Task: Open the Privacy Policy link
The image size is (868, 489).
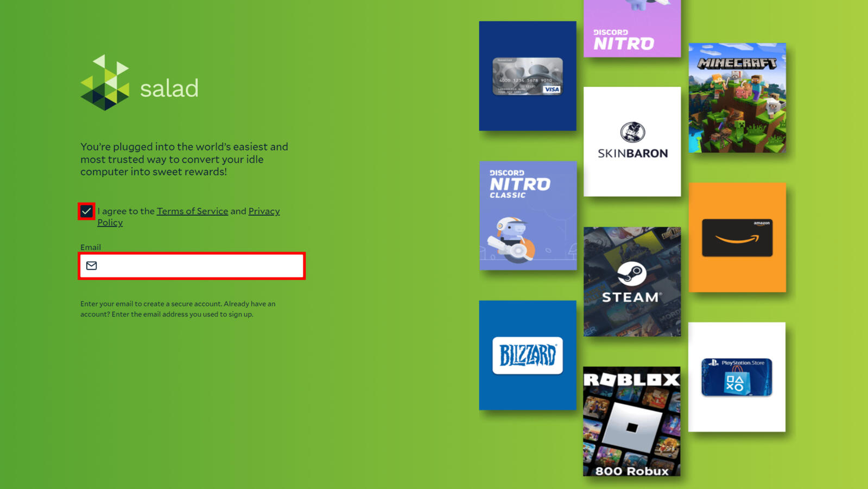Action: pyautogui.click(x=264, y=211)
